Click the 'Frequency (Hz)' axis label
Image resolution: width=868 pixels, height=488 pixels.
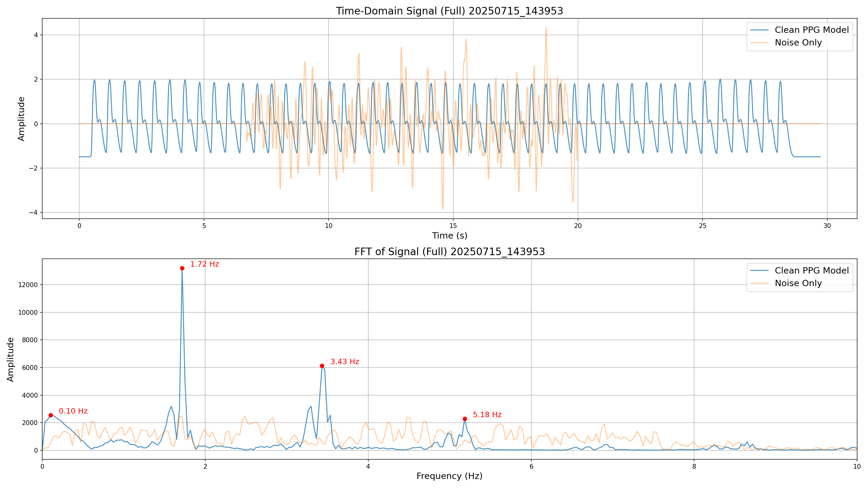coord(449,476)
